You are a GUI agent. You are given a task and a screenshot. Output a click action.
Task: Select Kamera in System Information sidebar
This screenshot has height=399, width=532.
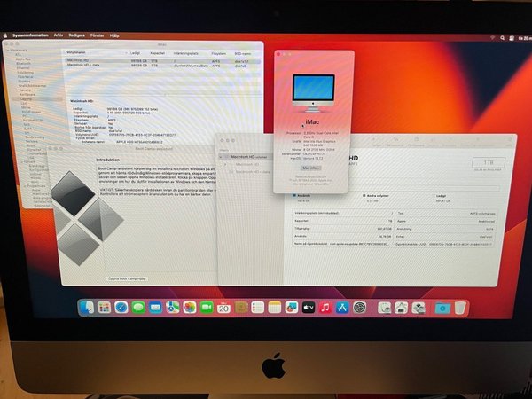(25, 90)
